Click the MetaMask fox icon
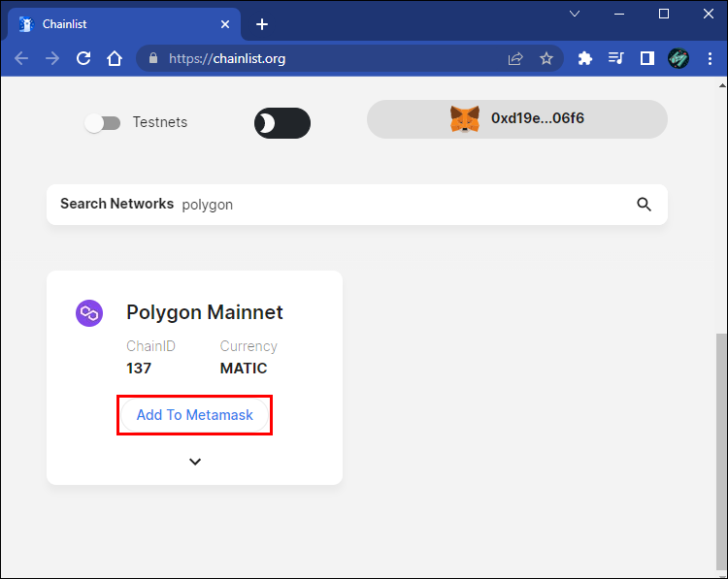The height and width of the screenshot is (579, 728). point(465,118)
